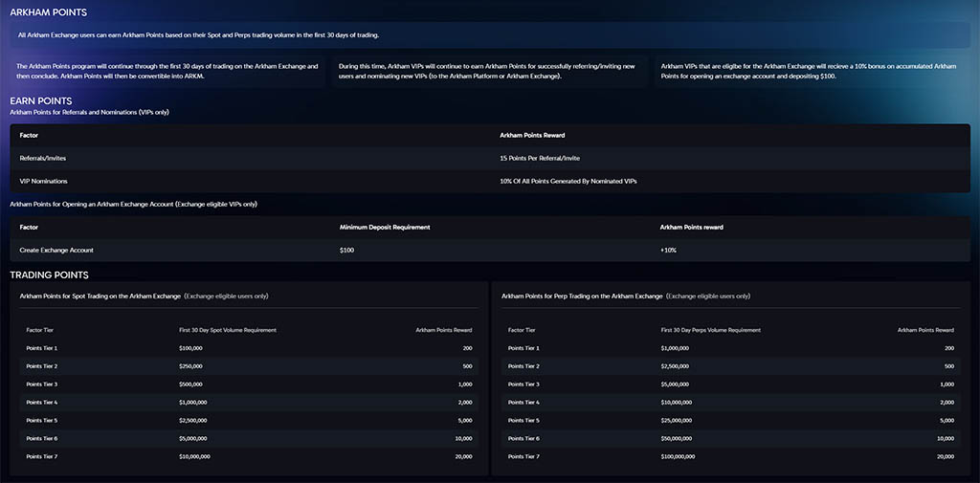Click First 30 Day Perps Volume Requirement header
This screenshot has width=980, height=483.
tap(711, 330)
